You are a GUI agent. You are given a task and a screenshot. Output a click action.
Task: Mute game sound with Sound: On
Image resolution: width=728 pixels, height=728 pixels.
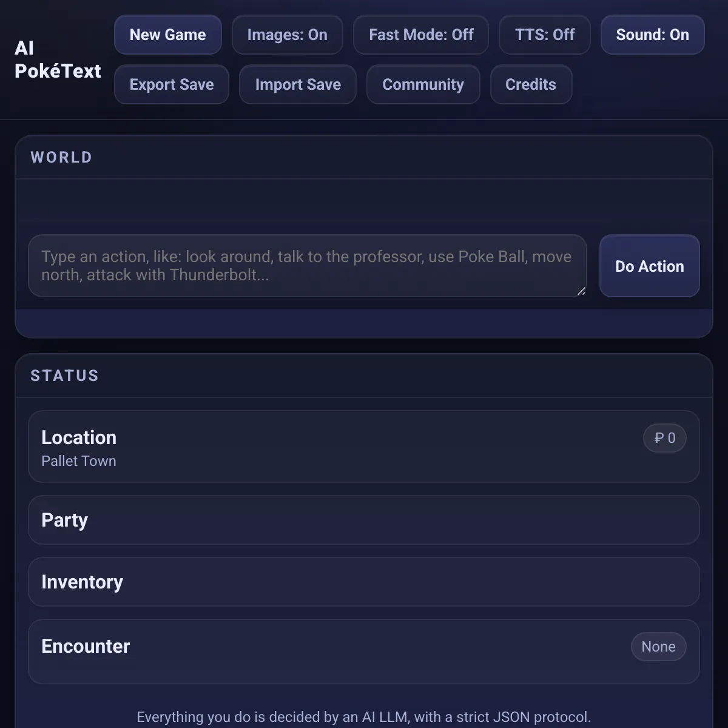652,35
